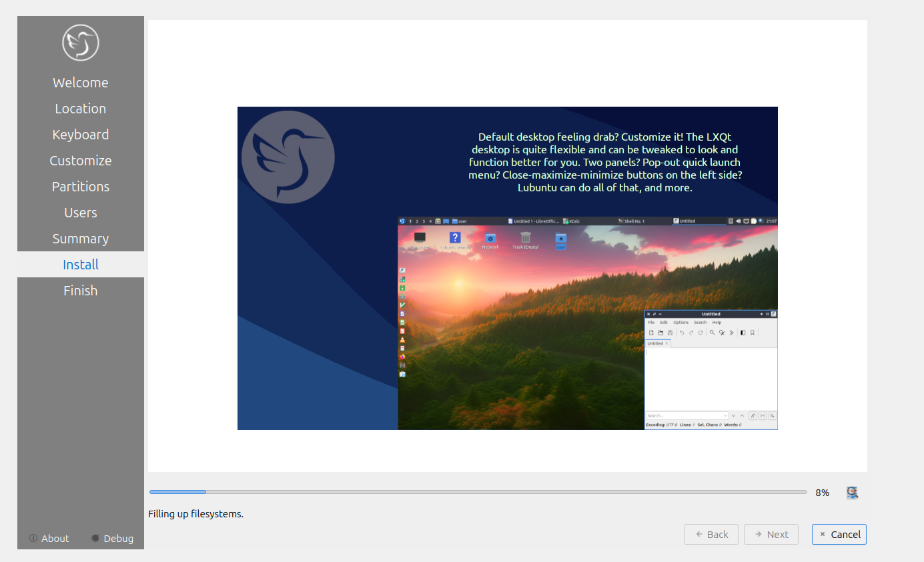Select the Install step in sidebar

tap(81, 265)
